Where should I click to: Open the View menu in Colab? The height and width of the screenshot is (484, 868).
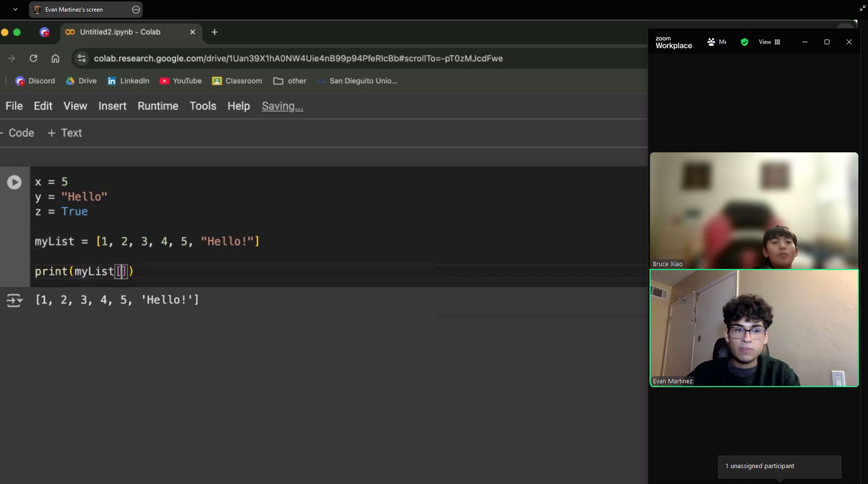pos(75,106)
